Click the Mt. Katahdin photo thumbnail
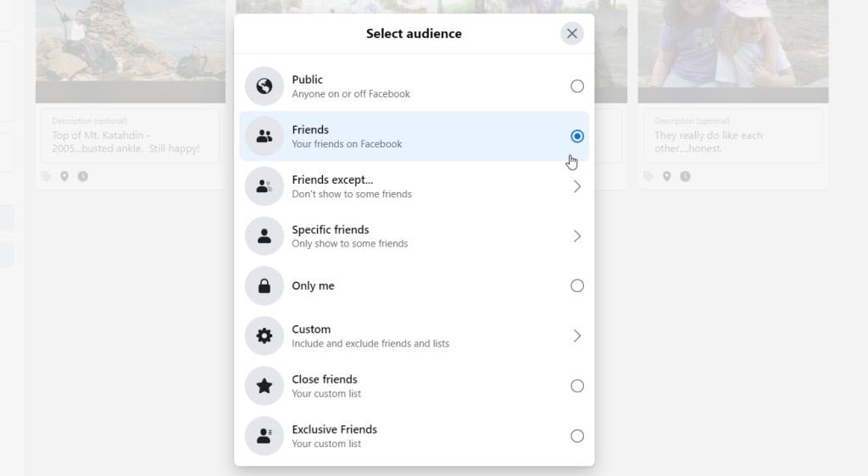The width and height of the screenshot is (868, 476). point(131,52)
